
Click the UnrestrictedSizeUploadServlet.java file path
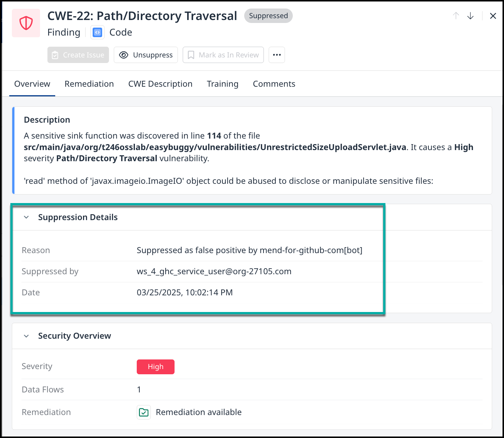[215, 147]
